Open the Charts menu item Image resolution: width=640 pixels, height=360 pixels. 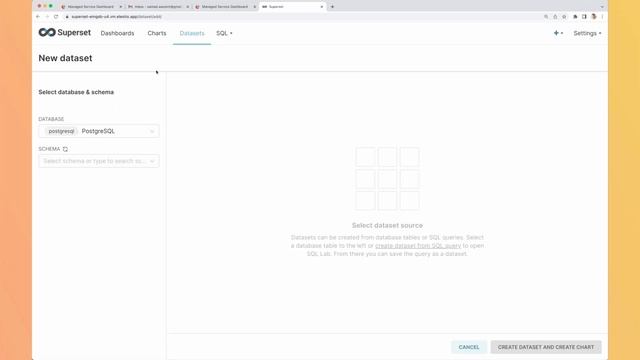(x=157, y=33)
